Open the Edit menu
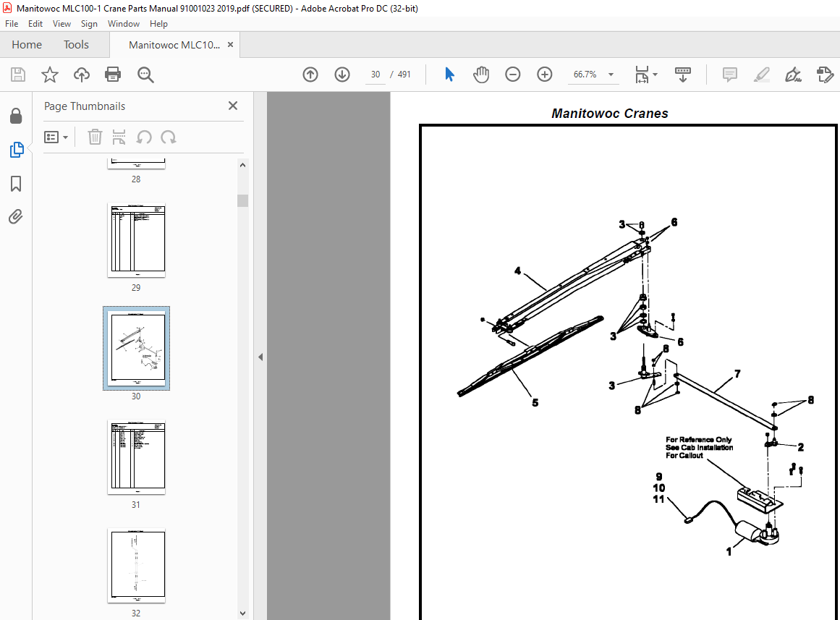This screenshot has height=620, width=840. (x=35, y=24)
